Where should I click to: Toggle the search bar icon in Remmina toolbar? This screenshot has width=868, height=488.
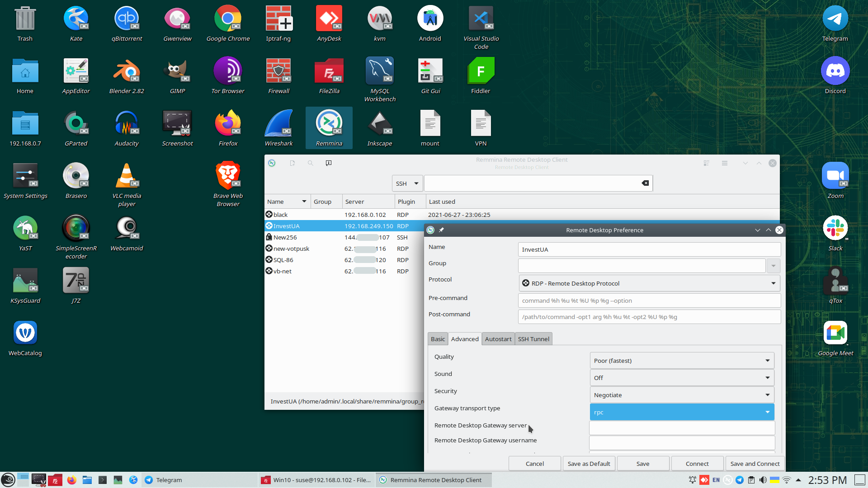click(311, 163)
